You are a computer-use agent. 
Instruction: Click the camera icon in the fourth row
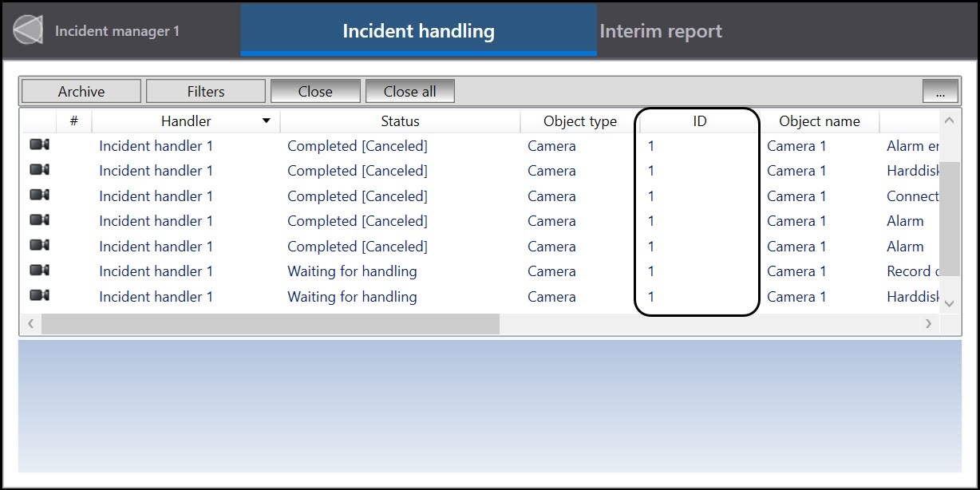[39, 220]
